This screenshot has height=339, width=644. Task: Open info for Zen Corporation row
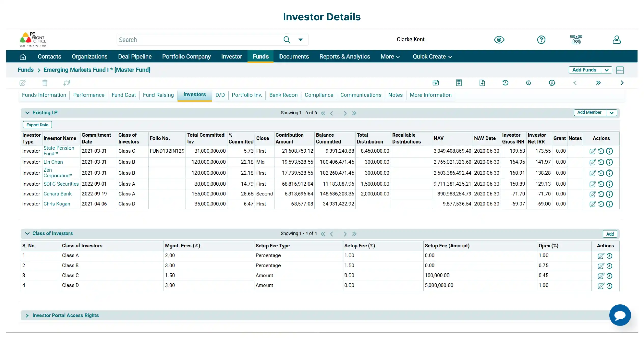coord(609,173)
